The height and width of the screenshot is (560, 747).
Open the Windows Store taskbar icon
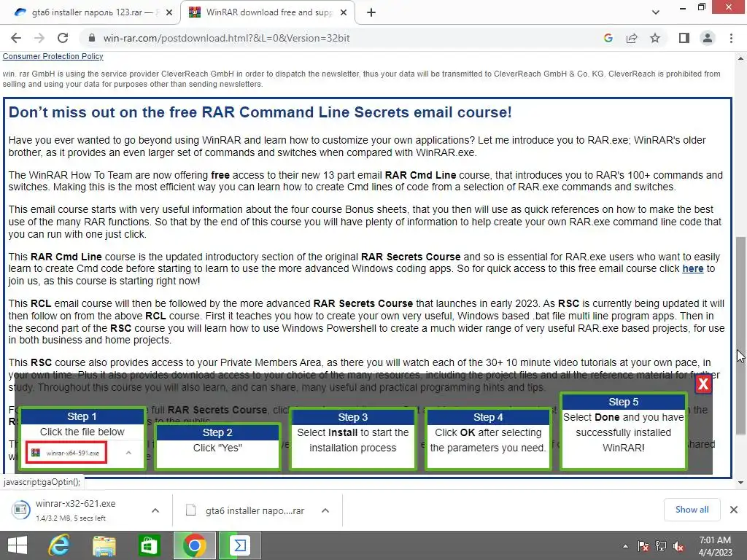[x=149, y=545]
